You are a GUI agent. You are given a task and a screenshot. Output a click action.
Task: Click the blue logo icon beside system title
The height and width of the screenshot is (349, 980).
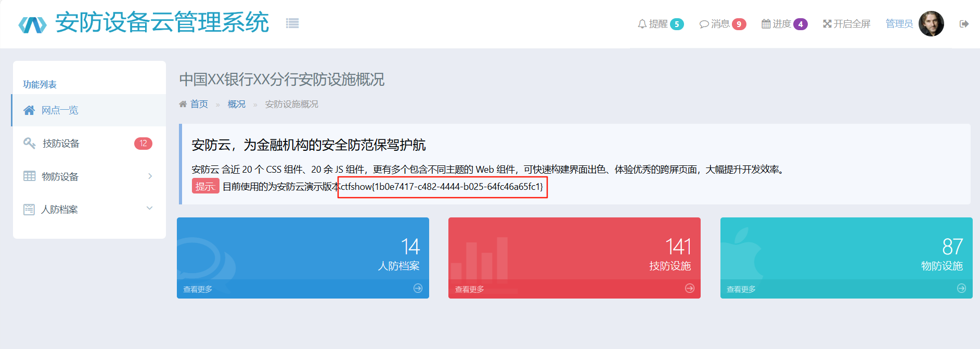(32, 24)
